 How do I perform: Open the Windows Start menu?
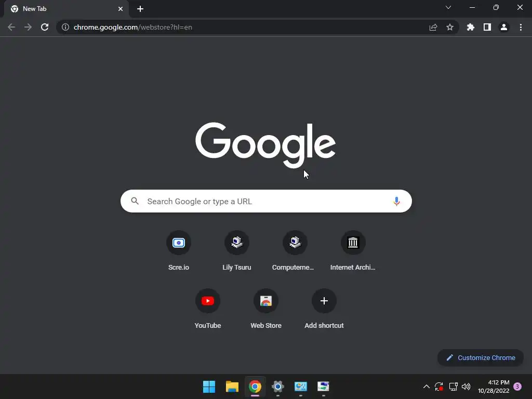[x=209, y=387]
